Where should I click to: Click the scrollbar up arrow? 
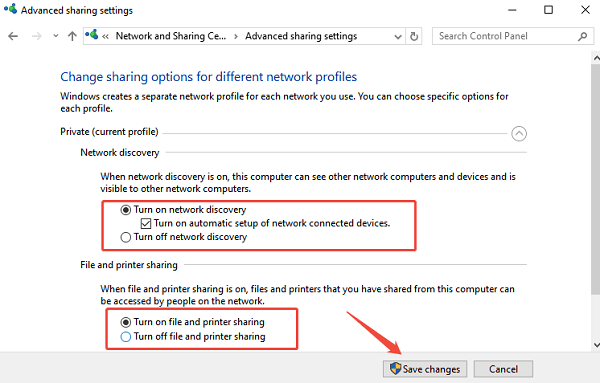pos(596,58)
